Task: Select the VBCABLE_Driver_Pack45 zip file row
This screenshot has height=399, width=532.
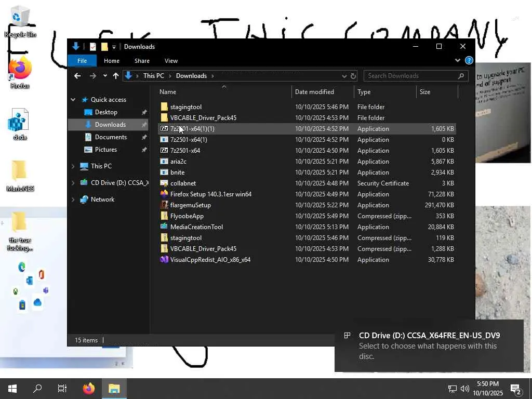Action: (307, 249)
